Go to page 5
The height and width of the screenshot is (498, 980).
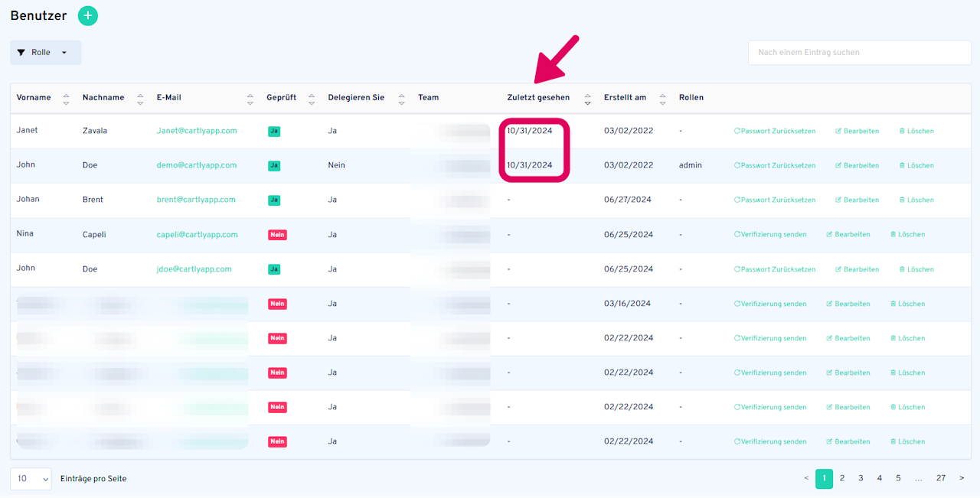(898, 478)
